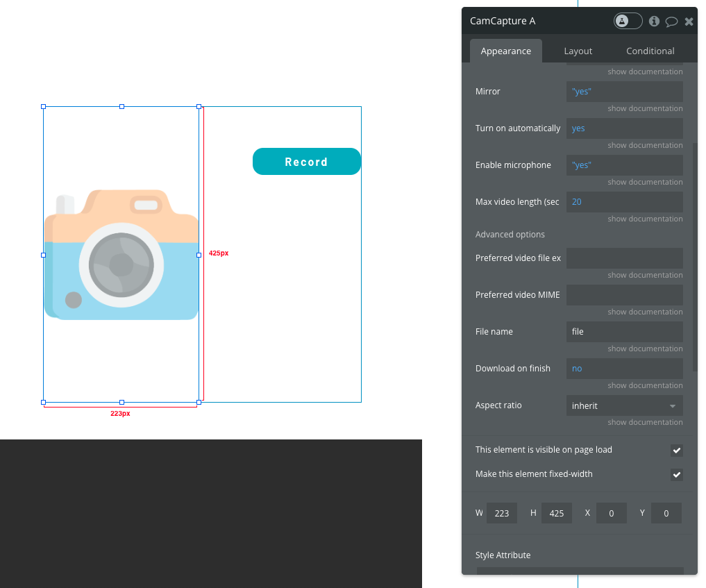Click the CamCapture A panel title
The image size is (706, 588).
click(503, 21)
